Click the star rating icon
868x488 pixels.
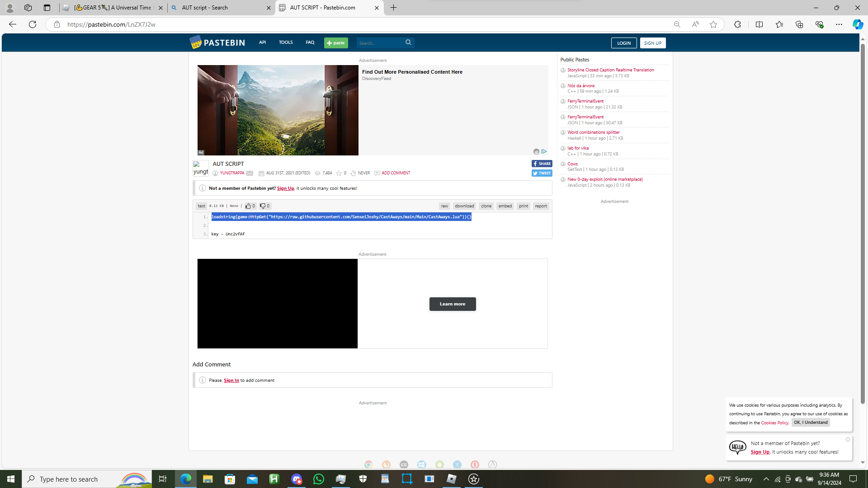click(339, 173)
